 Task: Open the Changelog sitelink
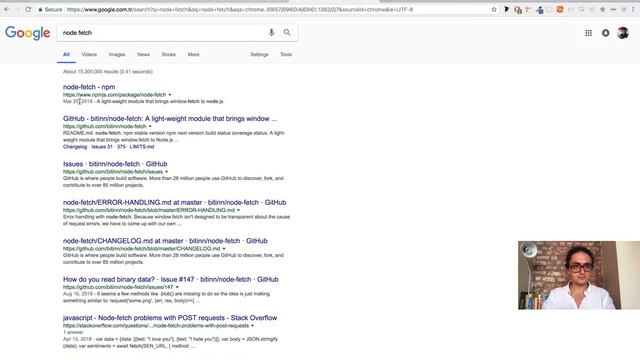coord(75,147)
